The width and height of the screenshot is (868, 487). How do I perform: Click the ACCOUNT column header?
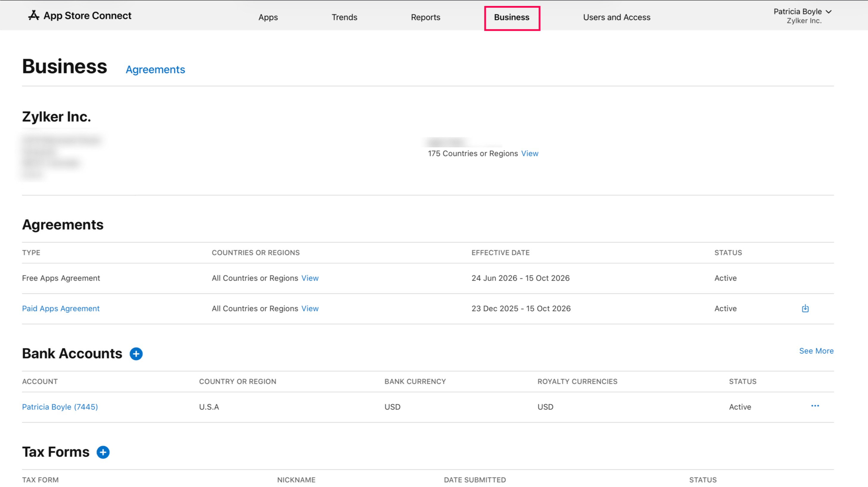(40, 381)
